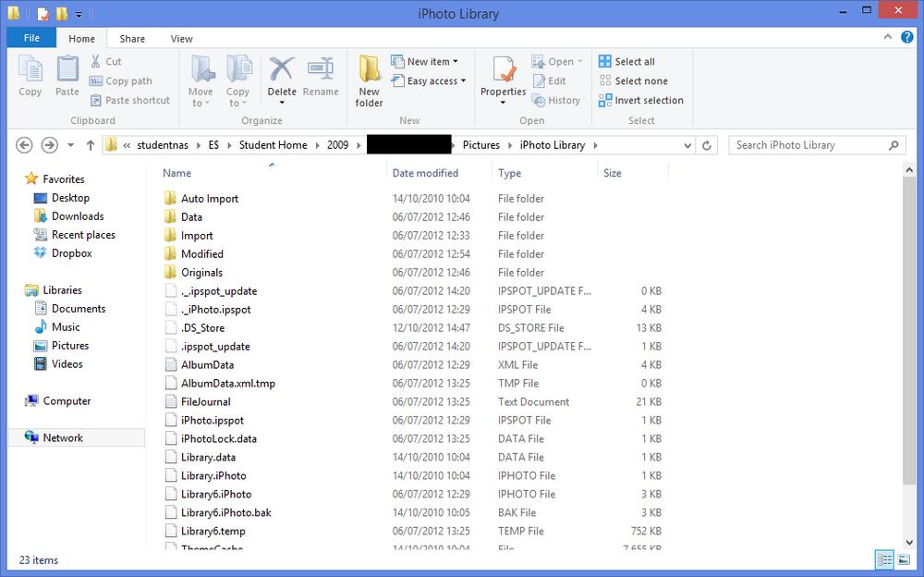Minimize the ribbon with chevron
This screenshot has height=577, width=924.
click(x=887, y=37)
